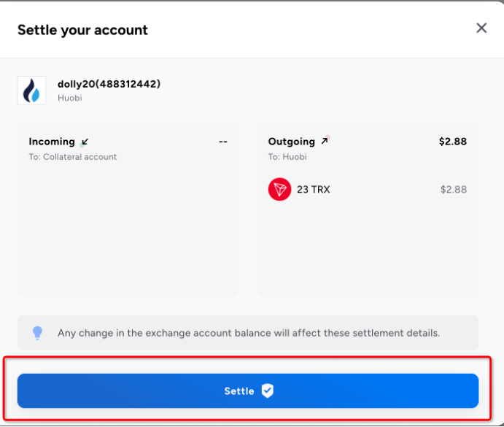504x427 pixels.
Task: Click the Huobi exchange logo icon
Action: (x=31, y=91)
